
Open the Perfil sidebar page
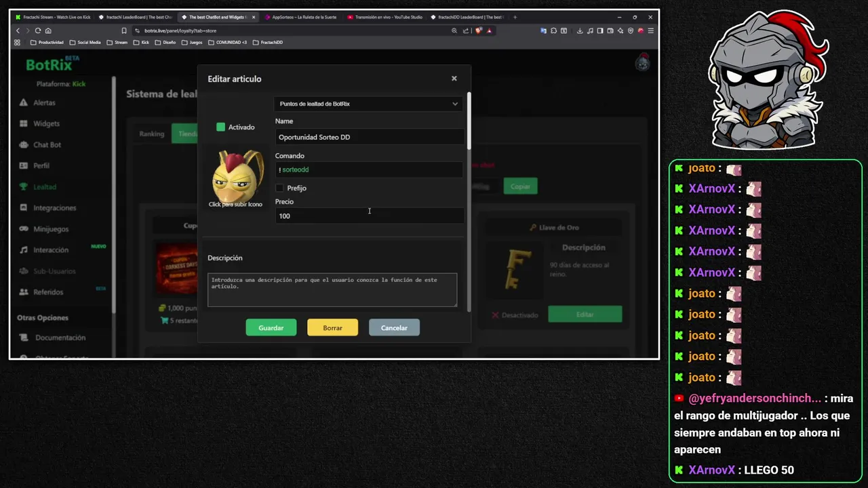coord(41,165)
